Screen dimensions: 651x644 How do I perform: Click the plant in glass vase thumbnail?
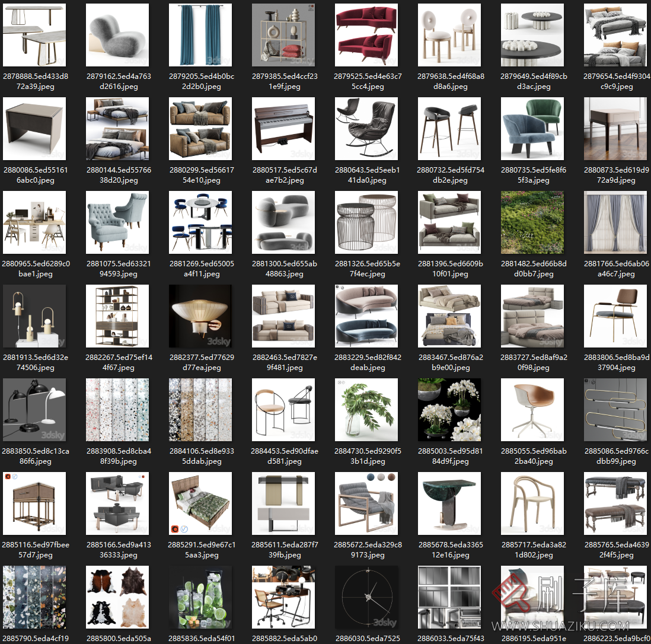tap(366, 409)
